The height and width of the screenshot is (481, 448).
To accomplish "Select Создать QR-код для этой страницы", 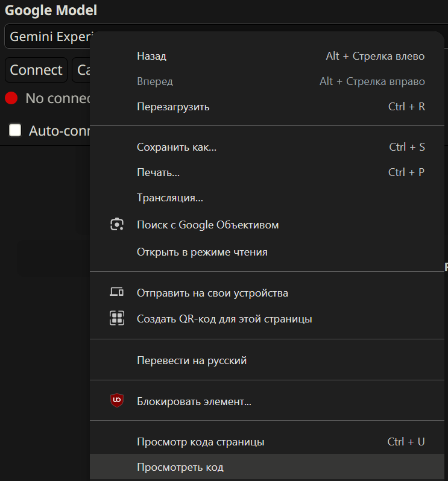I will (x=267, y=319).
